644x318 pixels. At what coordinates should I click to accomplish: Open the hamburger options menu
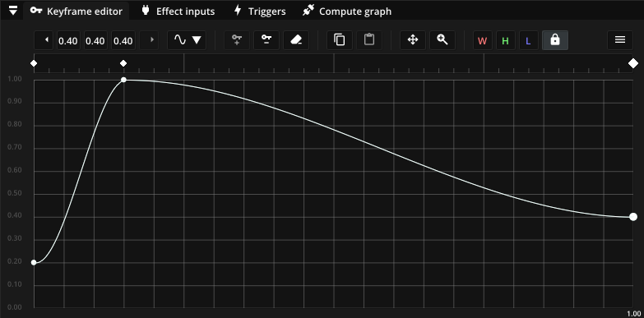click(620, 40)
